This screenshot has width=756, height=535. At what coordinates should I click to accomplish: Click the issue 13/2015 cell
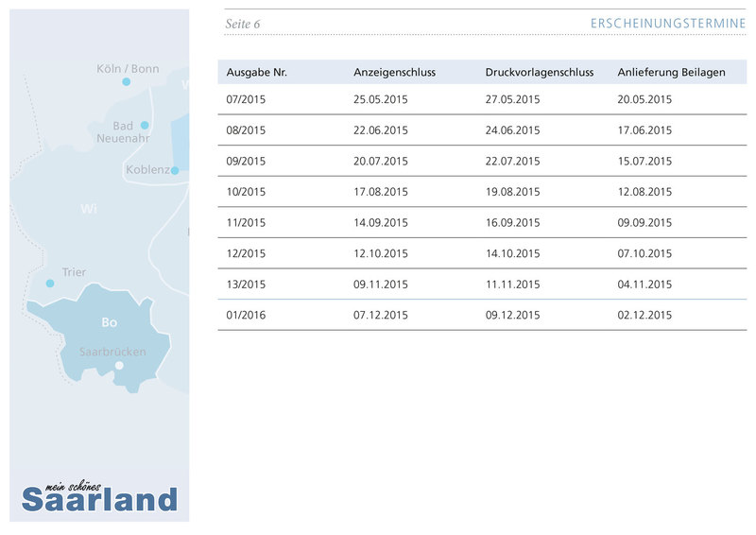246,285
